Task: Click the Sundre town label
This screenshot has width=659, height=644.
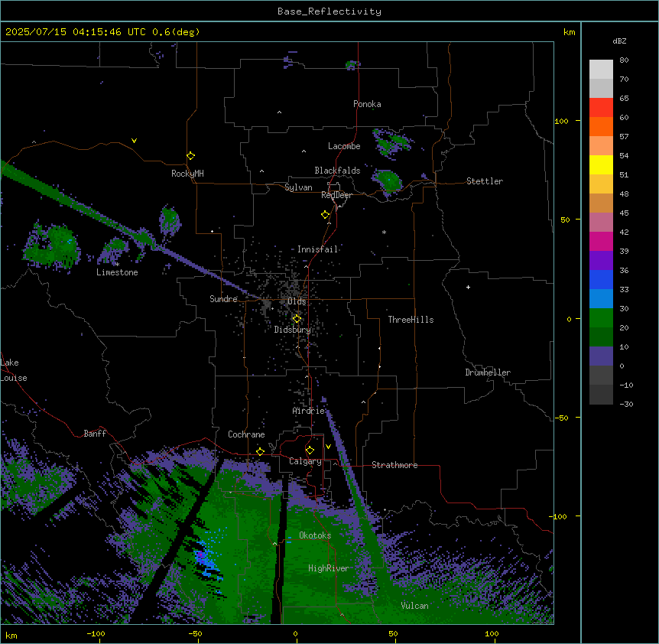Action: 223,299
